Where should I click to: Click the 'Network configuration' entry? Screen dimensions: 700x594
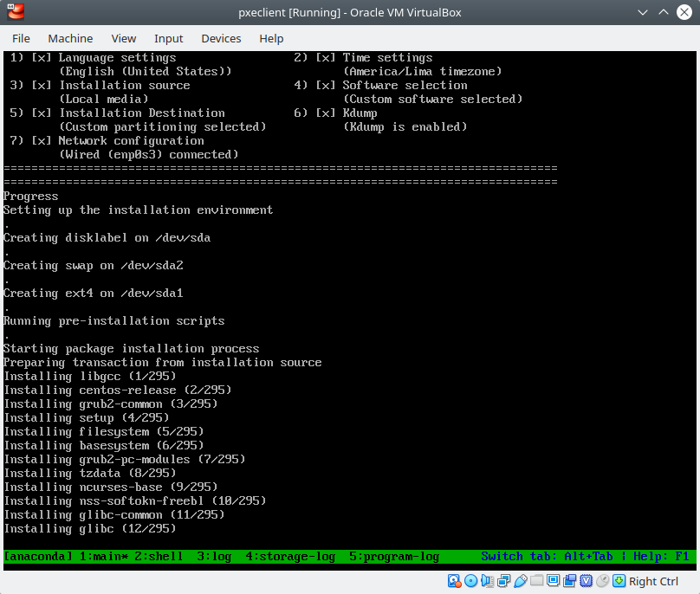(132, 141)
